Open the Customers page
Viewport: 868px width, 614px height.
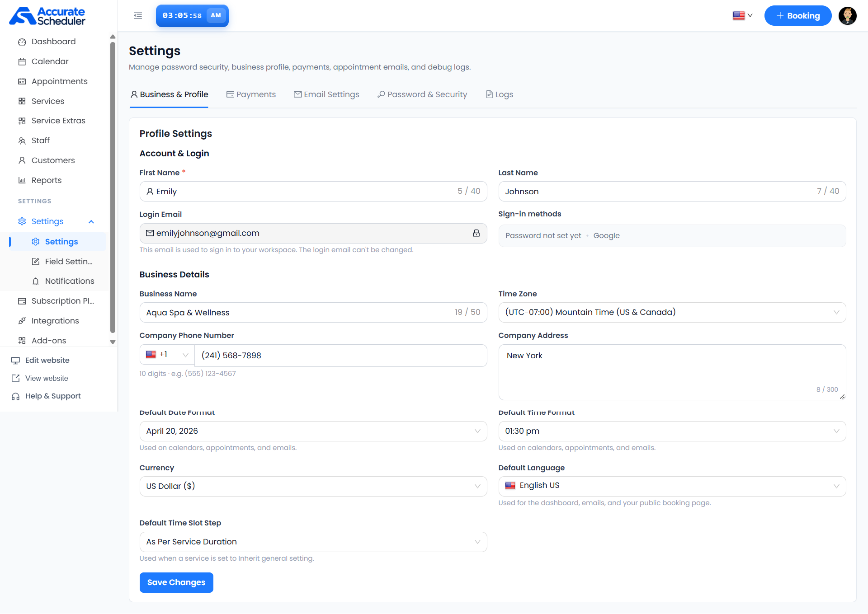(x=53, y=160)
